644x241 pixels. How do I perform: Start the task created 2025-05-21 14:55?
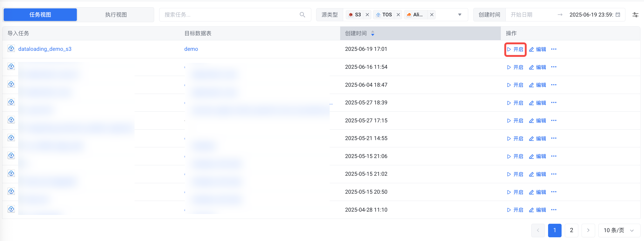pyautogui.click(x=515, y=139)
